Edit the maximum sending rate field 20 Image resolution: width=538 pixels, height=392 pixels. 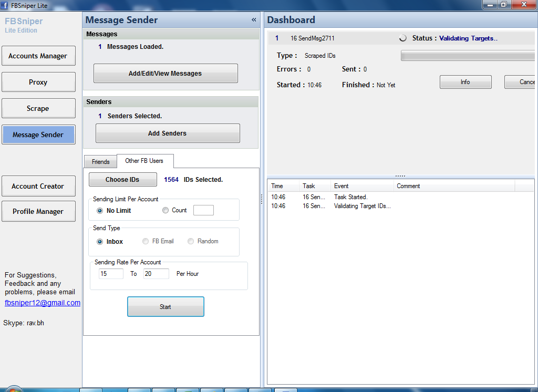coord(156,274)
